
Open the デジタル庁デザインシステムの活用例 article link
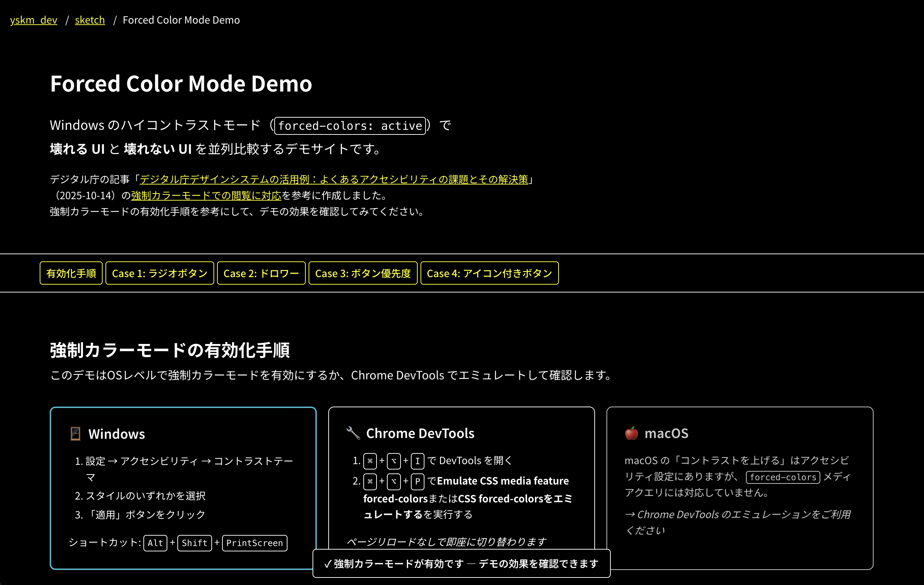click(334, 179)
